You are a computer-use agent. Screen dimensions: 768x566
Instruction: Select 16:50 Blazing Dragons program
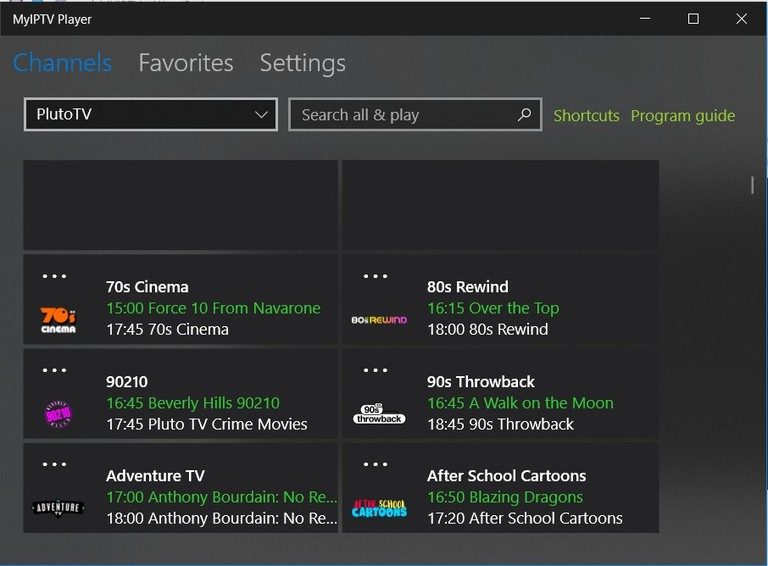pos(505,497)
